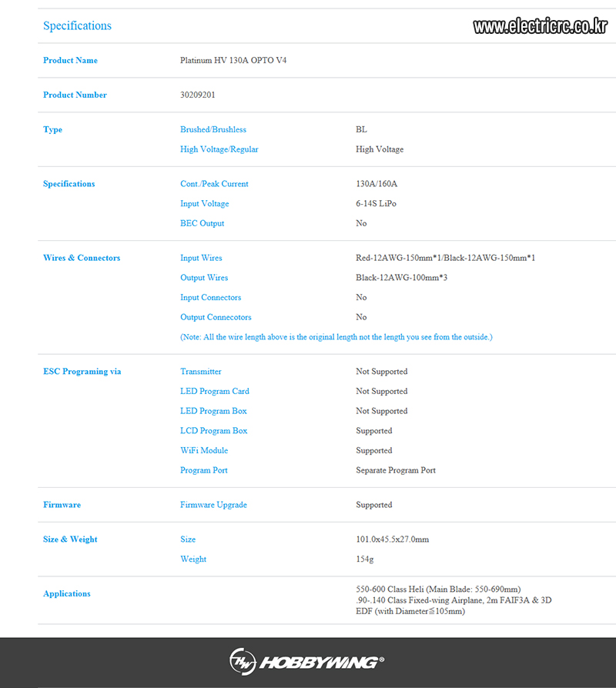616x688 pixels.
Task: Select 'Supported' for Firmware Upgrade
Action: tap(374, 505)
